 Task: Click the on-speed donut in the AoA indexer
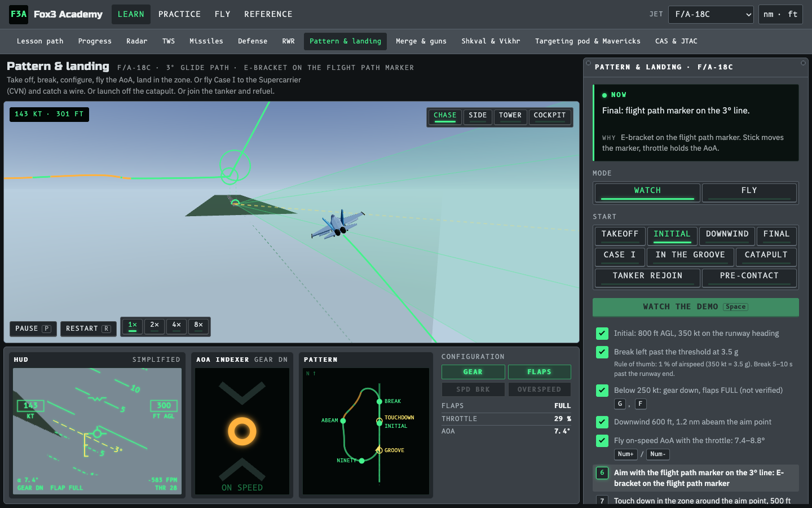coord(242,432)
